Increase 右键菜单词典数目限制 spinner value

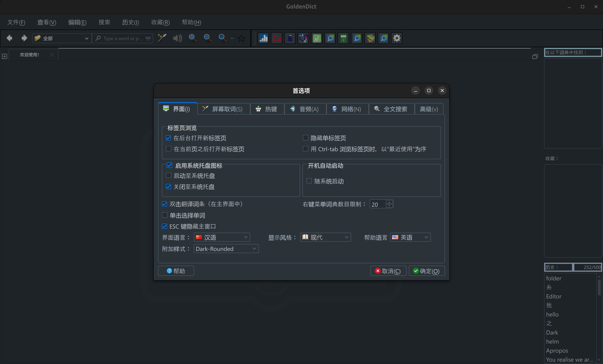pos(389,202)
